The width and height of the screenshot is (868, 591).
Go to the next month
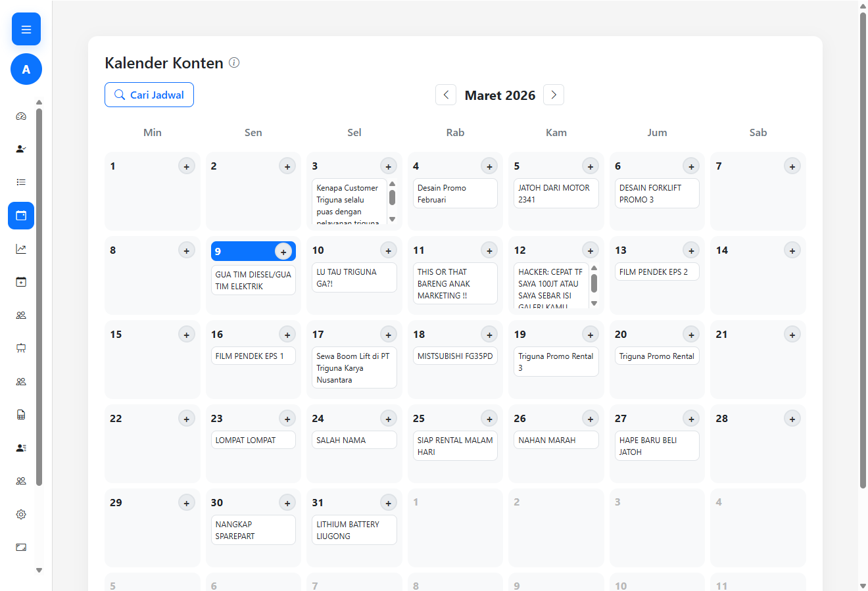[554, 95]
